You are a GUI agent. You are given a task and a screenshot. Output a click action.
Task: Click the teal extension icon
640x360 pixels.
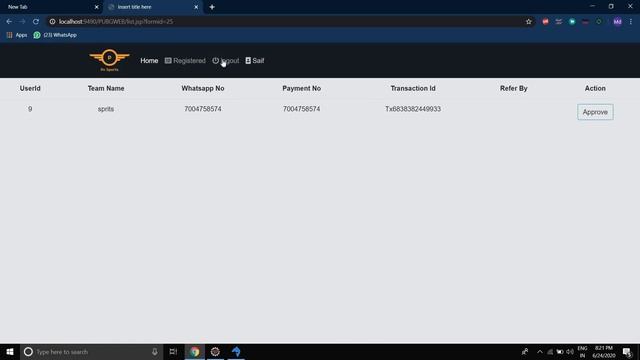point(572,21)
